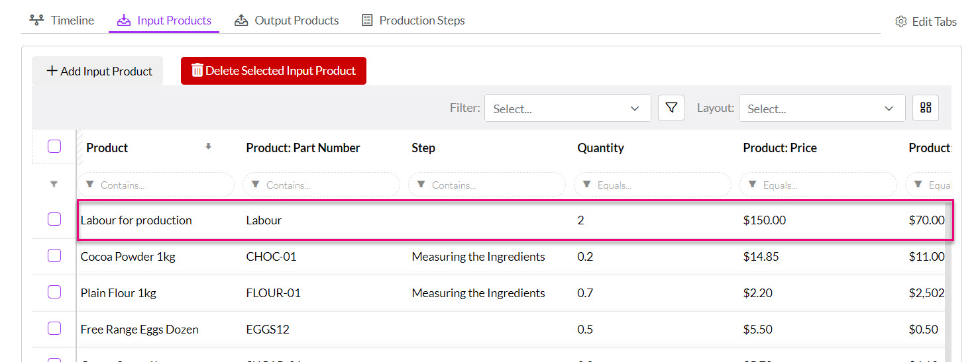Click the Product column Contains filter field
Viewport: 980px width, 362px height.
coord(156,185)
